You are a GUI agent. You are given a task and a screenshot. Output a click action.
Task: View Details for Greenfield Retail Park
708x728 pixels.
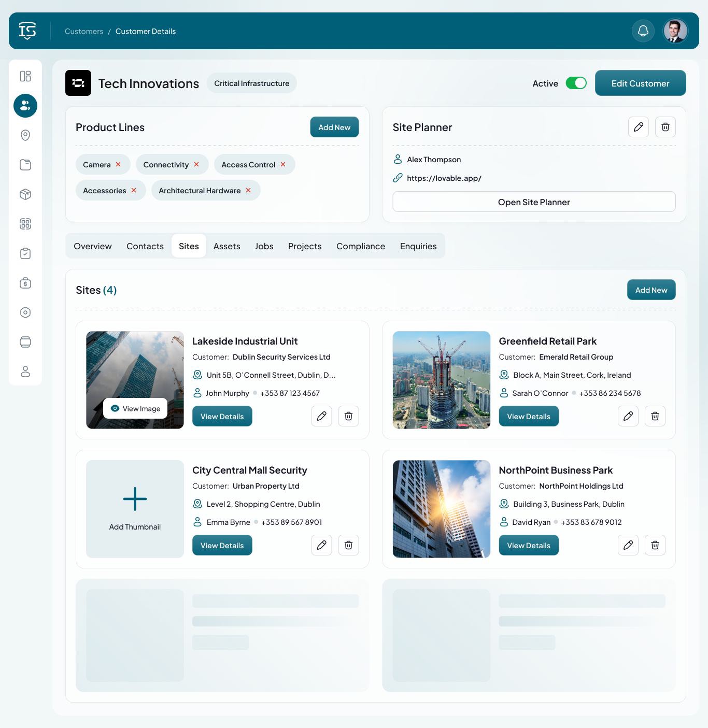click(x=529, y=416)
